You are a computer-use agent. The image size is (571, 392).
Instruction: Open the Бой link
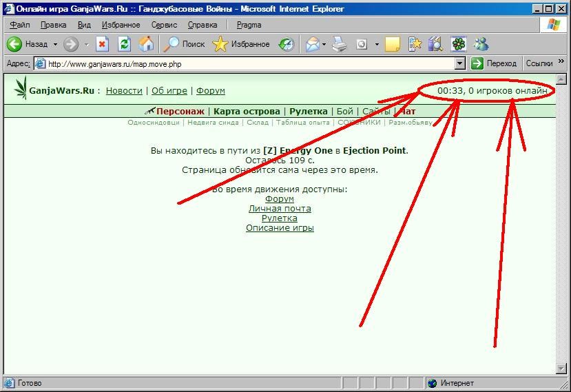[x=345, y=111]
